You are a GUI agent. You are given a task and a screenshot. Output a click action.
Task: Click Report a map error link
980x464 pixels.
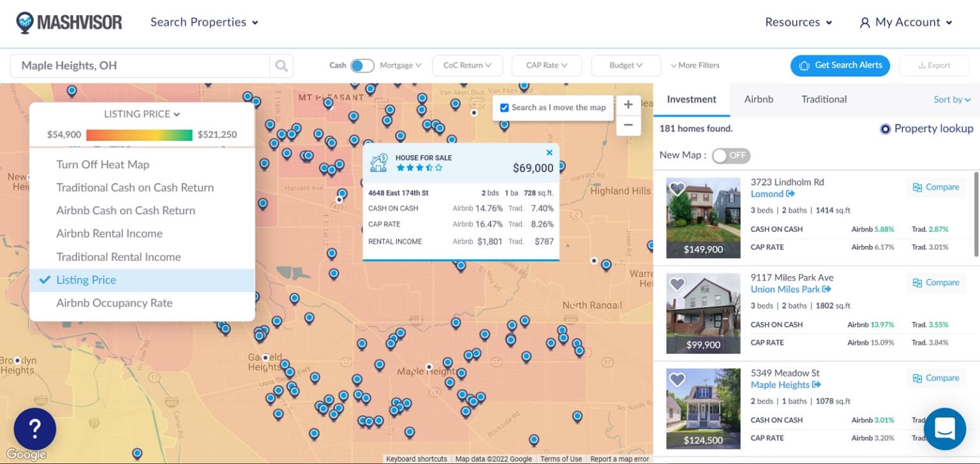click(x=619, y=459)
